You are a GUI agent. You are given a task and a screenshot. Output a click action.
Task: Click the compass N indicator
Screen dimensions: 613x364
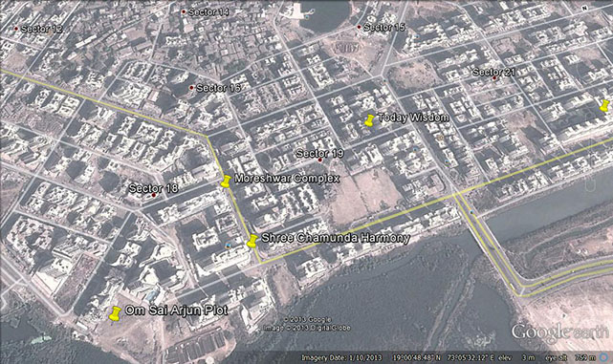(585, 9)
